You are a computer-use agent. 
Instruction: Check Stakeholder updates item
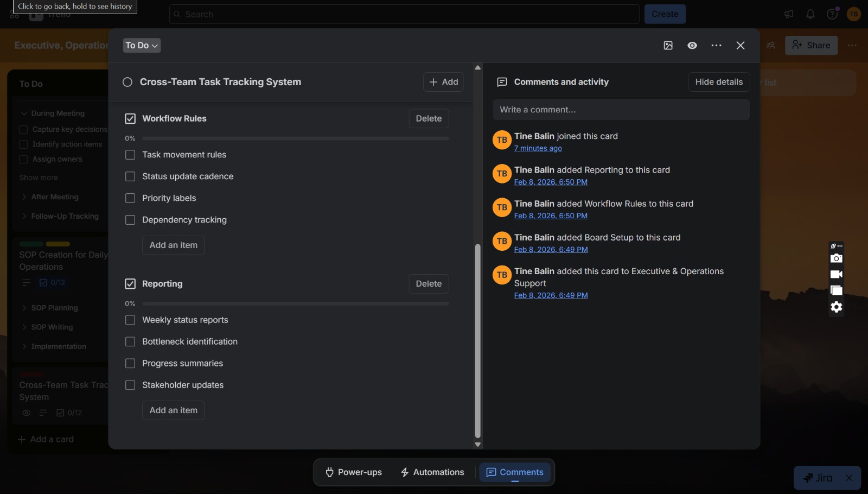(x=130, y=385)
